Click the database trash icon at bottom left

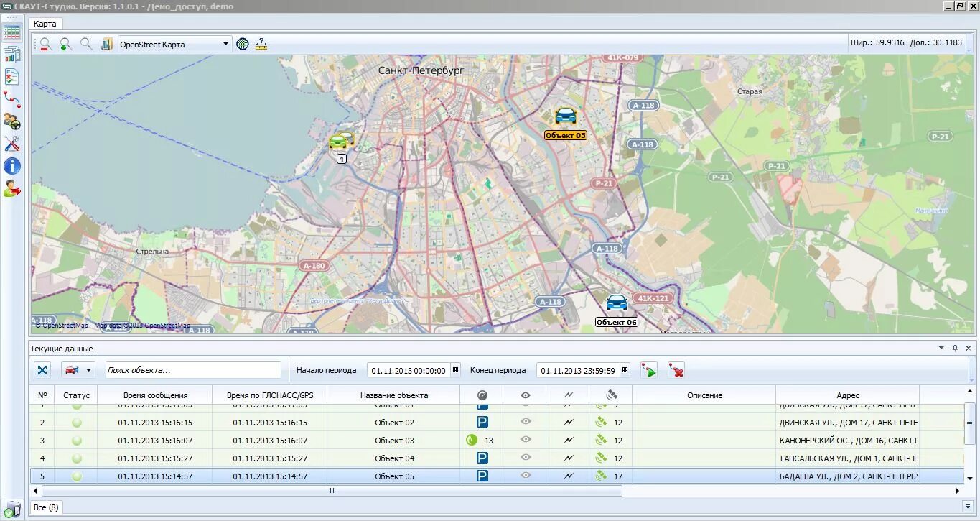pos(11,510)
